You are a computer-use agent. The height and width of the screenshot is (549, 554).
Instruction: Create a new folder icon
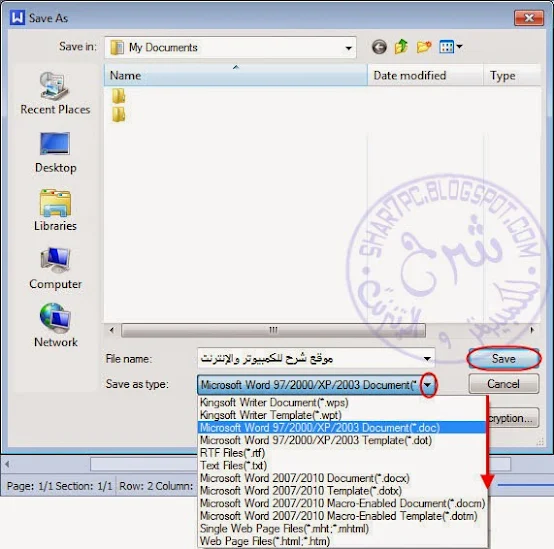coord(424,47)
